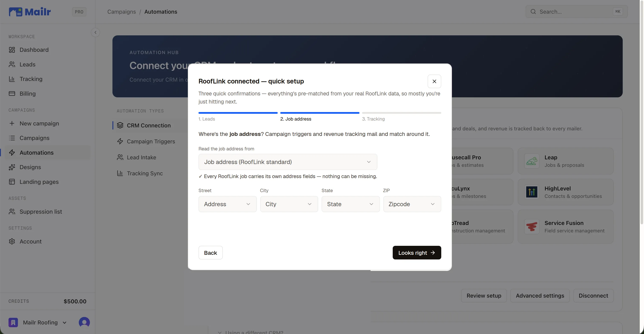
Task: Click the CRM Connection layers icon
Action: point(120,125)
